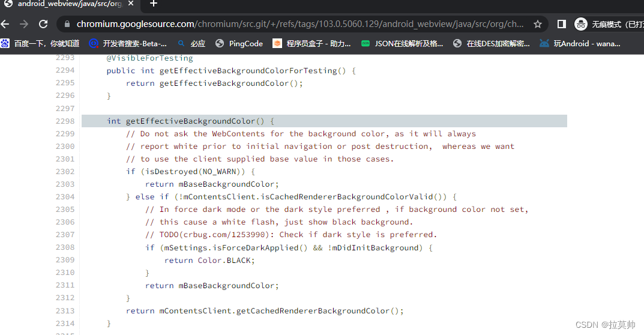
Task: Click line number 2307
Action: (65, 235)
